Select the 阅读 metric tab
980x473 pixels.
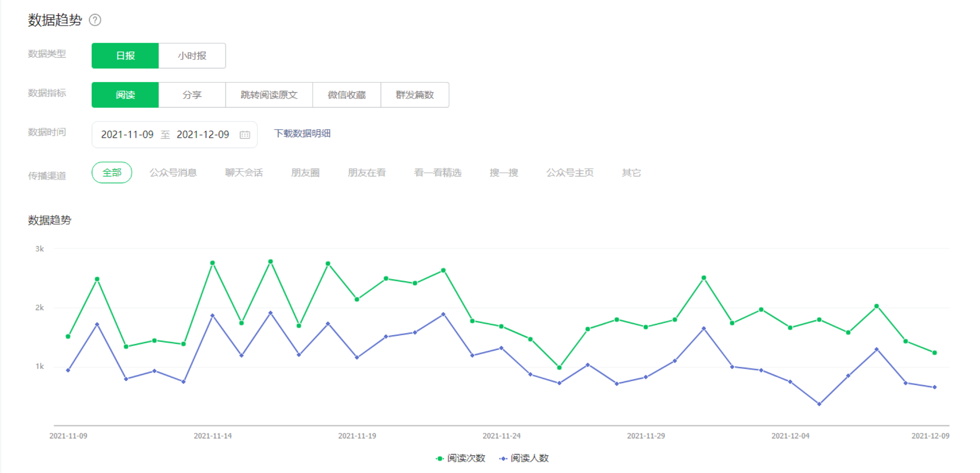pyautogui.click(x=125, y=95)
